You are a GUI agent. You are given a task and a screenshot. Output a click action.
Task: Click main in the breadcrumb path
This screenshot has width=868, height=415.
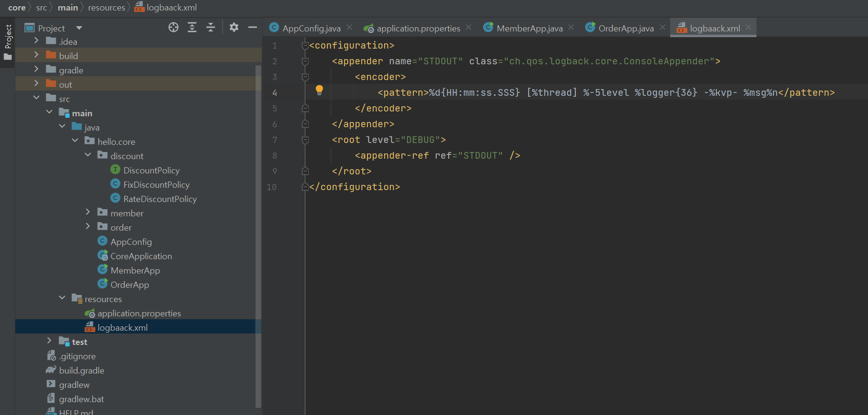coord(68,8)
